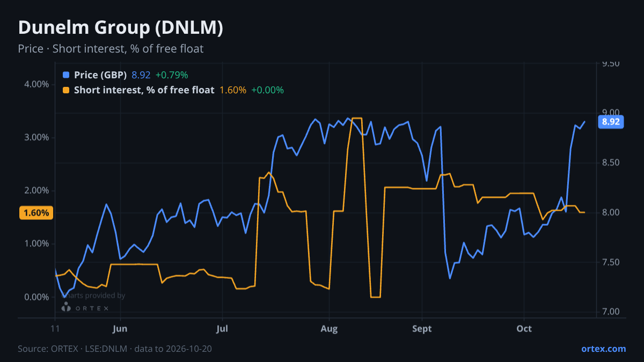Click the 9.50 right axis label
The width and height of the screenshot is (644, 362).
point(611,64)
